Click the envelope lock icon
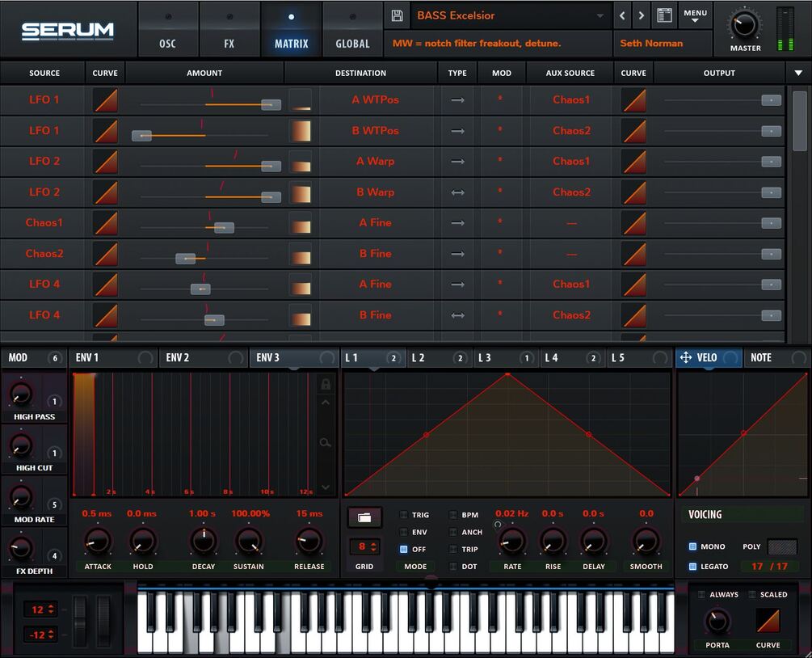This screenshot has width=812, height=658. coord(326,384)
